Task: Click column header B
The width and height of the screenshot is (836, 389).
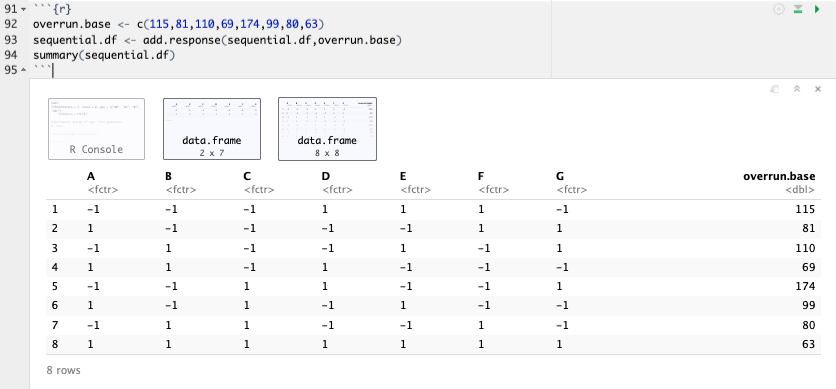Action: tap(168, 176)
